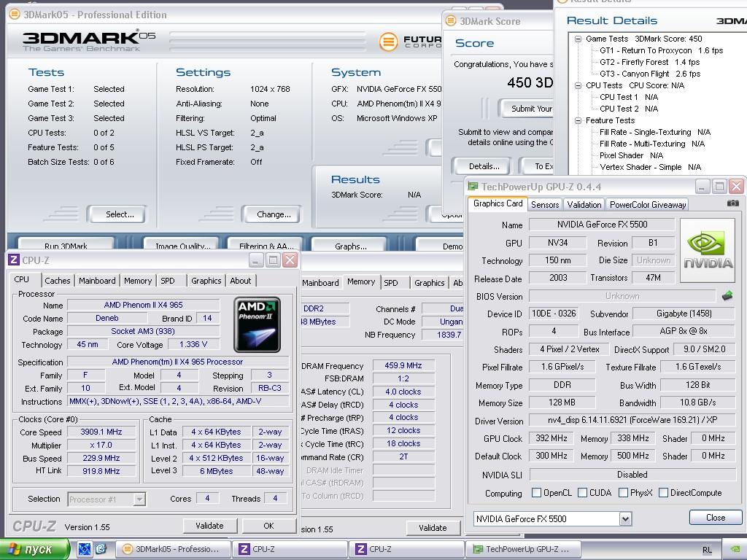Click the GPU-Z screenshot camera icon
This screenshot has height=560, width=747.
(x=733, y=203)
